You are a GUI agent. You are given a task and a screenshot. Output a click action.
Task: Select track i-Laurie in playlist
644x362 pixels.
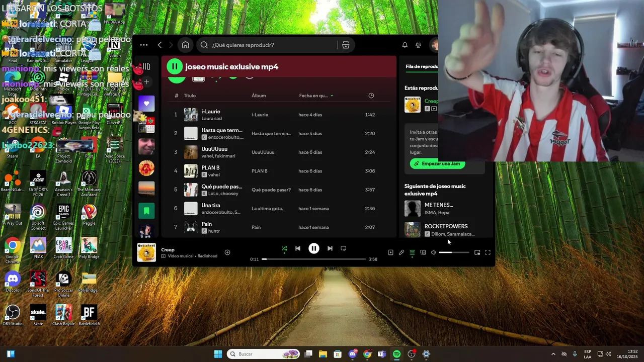[x=211, y=112]
